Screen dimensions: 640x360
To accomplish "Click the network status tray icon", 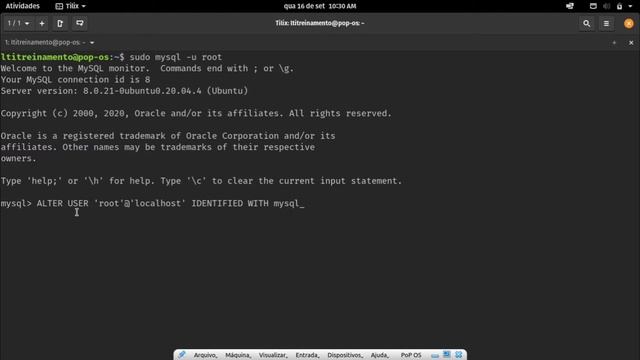I will point(570,6).
